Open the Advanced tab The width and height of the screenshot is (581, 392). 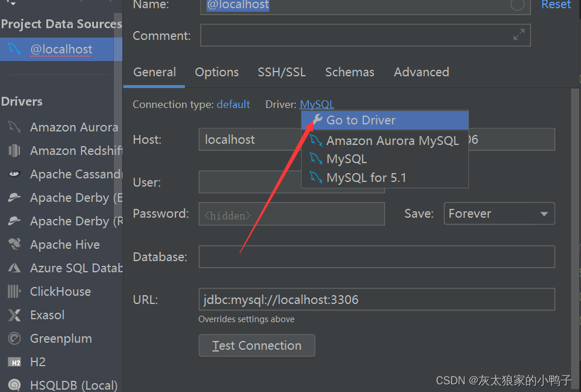pyautogui.click(x=421, y=72)
